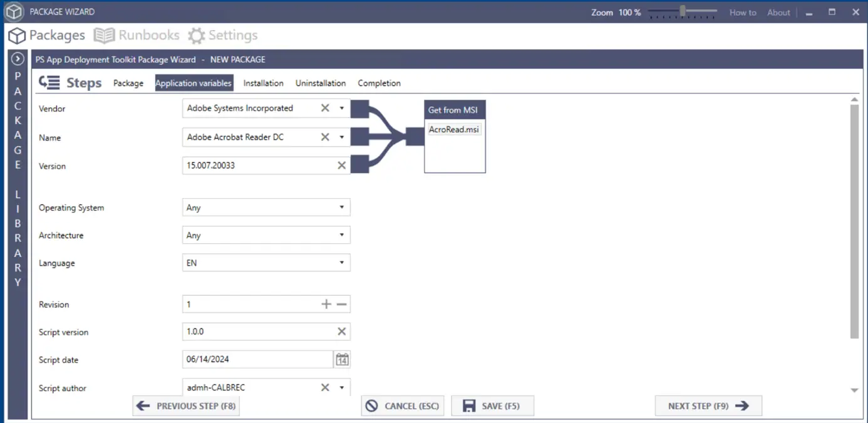This screenshot has width=868, height=423.
Task: Clear the Script author field with X
Action: (325, 387)
